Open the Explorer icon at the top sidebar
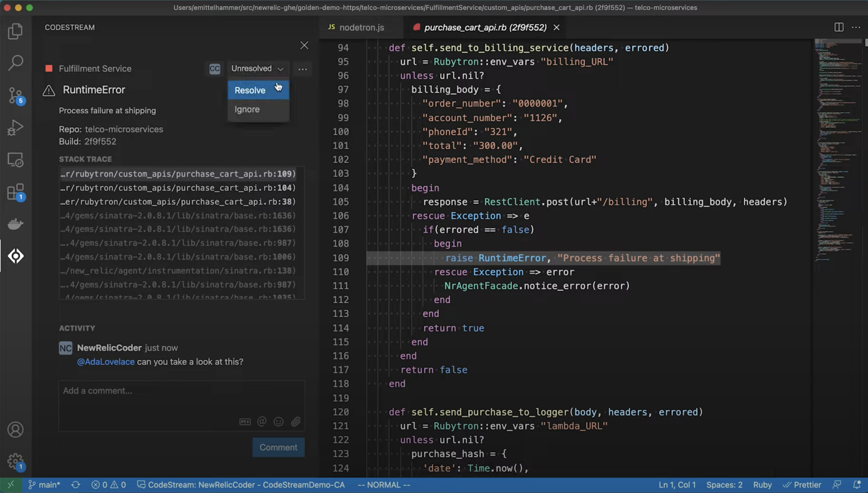Screen dimensions: 868x493 (x=16, y=31)
